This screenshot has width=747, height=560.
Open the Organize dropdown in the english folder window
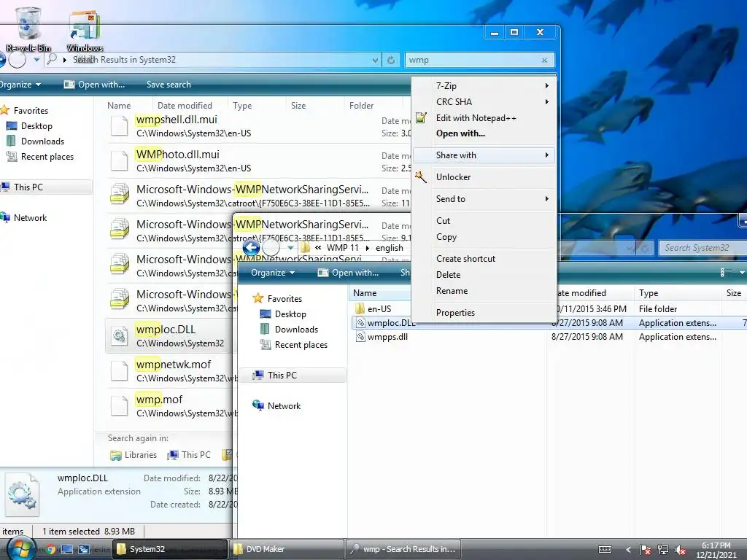273,273
